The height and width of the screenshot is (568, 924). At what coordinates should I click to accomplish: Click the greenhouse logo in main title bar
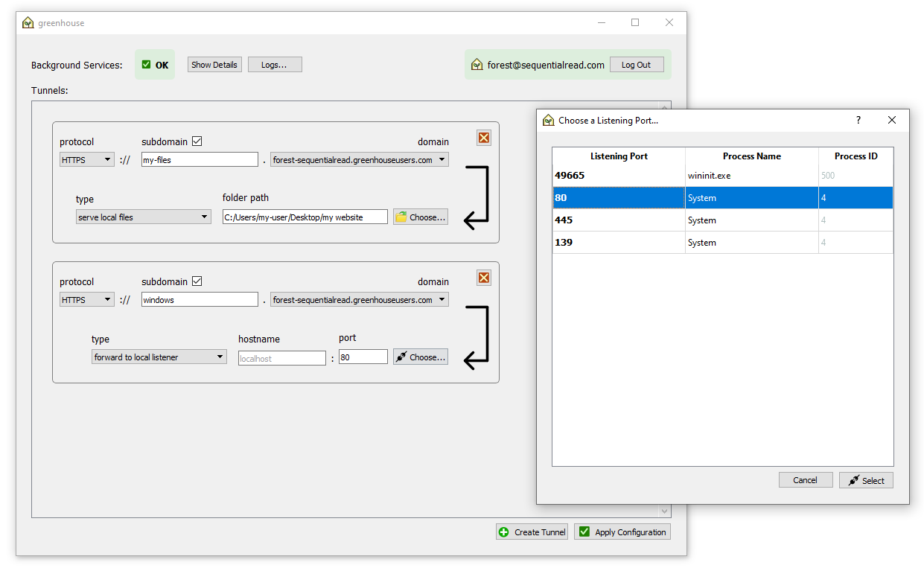pyautogui.click(x=28, y=22)
